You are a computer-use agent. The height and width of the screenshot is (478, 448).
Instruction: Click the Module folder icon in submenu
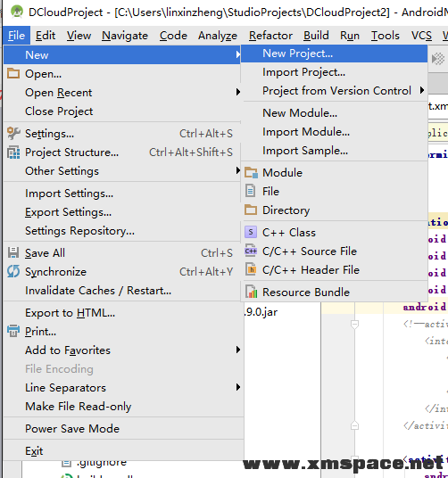[x=251, y=172]
